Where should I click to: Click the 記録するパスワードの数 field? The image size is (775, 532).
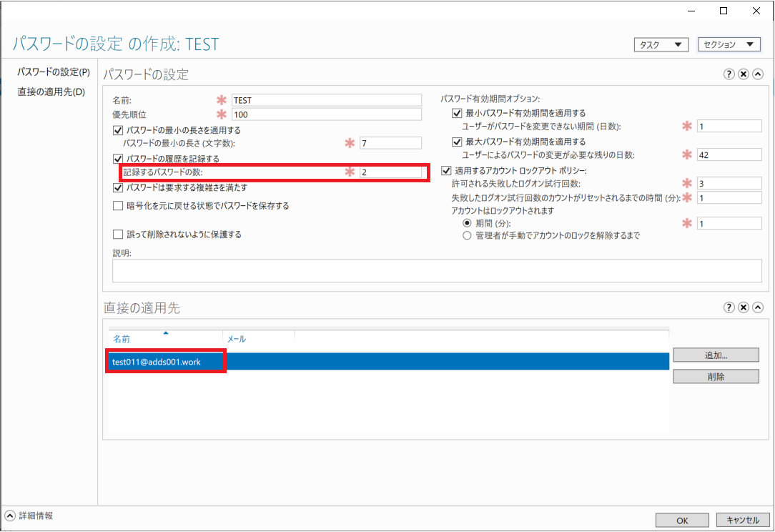click(x=390, y=172)
